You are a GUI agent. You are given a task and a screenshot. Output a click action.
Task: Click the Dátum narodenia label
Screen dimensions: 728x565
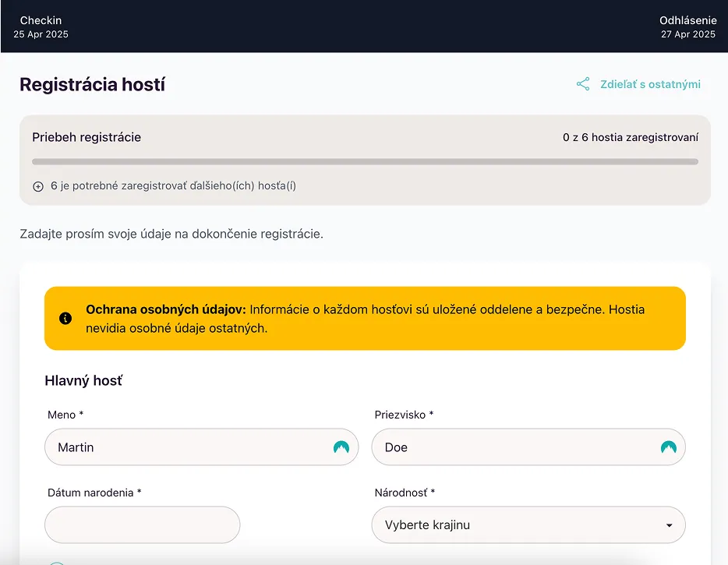94,493
